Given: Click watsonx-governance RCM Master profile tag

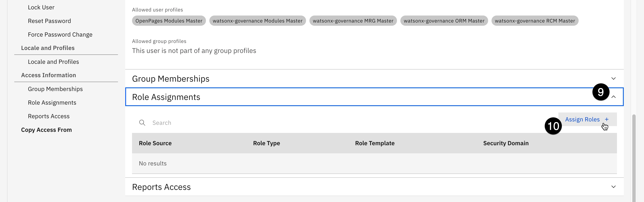Looking at the screenshot, I should [x=535, y=21].
